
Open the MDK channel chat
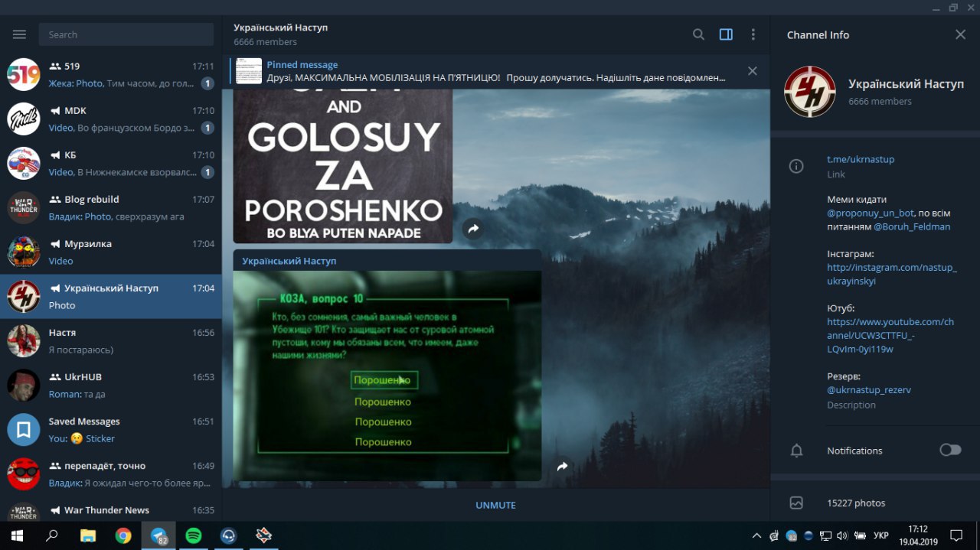(x=111, y=119)
